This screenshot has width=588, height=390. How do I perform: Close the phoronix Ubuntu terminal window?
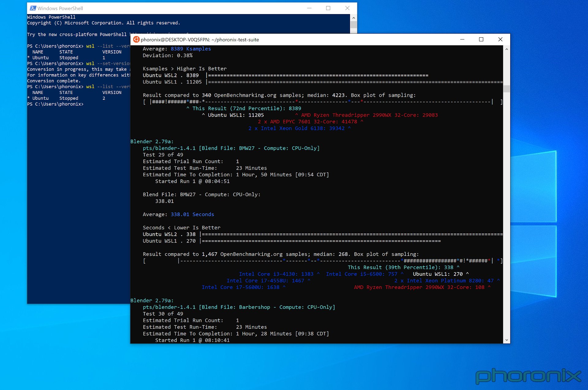[500, 39]
